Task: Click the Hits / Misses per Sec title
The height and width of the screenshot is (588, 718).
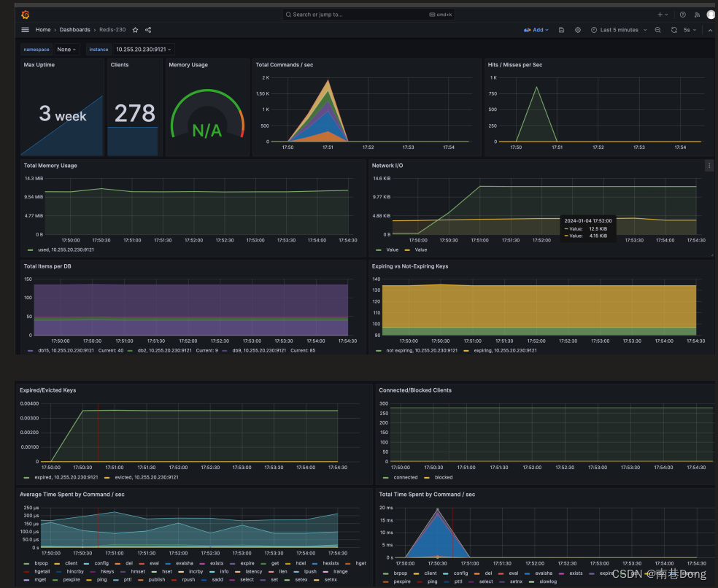Action: [x=514, y=65]
